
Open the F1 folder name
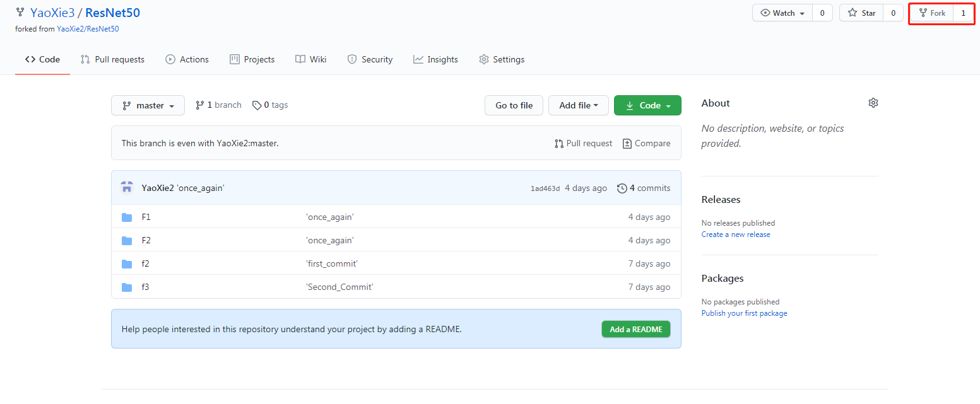point(146,217)
